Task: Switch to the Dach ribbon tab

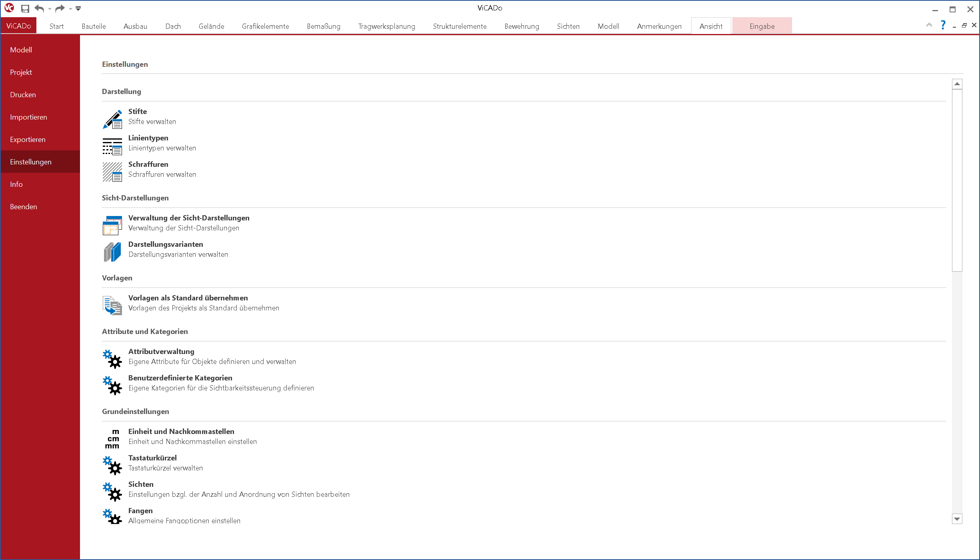Action: 173,26
